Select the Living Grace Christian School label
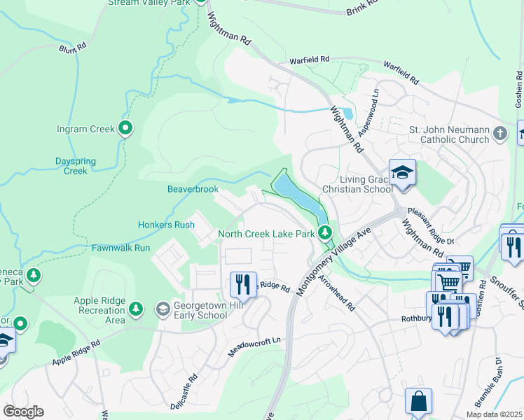 coord(357,184)
